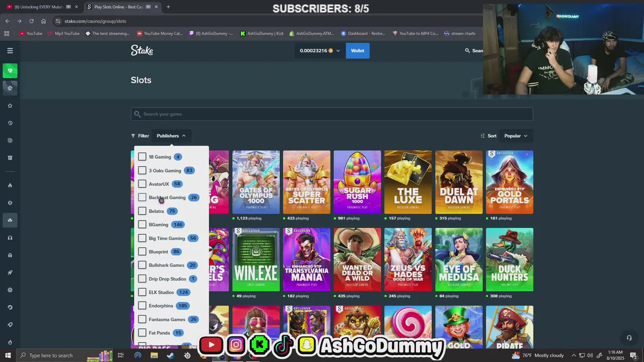Open the WIN.EXE game tile
Image resolution: width=644 pixels, height=362 pixels.
tap(256, 259)
